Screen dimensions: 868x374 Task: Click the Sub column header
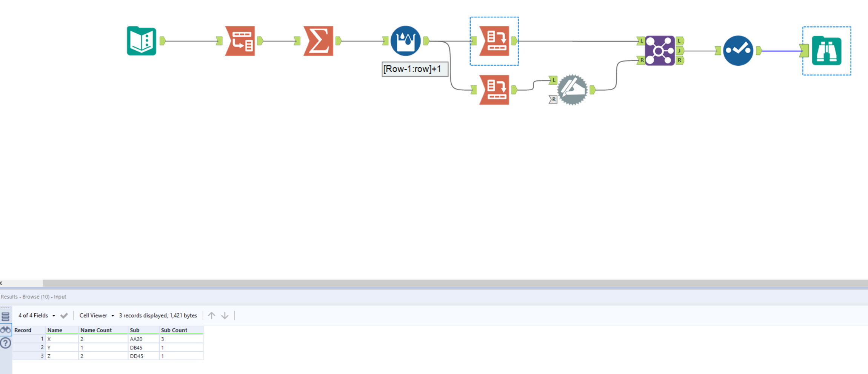point(143,330)
